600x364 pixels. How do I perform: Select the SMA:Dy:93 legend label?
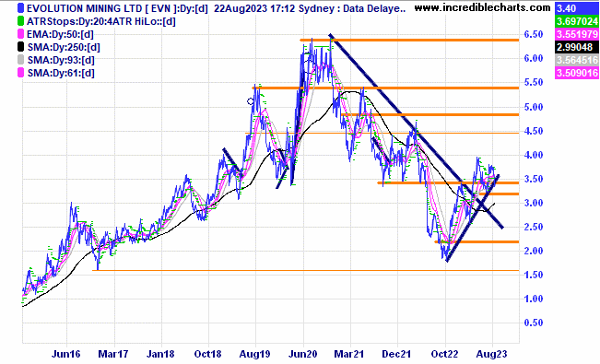[61, 60]
